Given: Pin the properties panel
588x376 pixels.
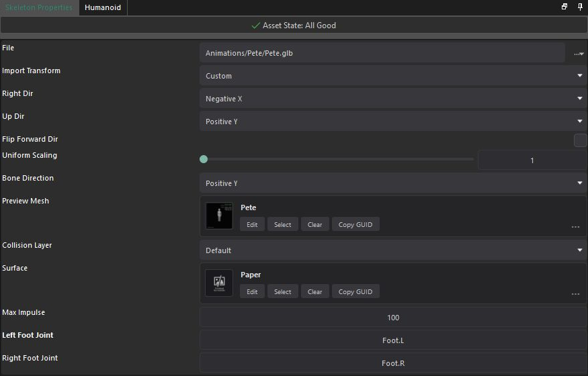Looking at the screenshot, I should [x=580, y=7].
